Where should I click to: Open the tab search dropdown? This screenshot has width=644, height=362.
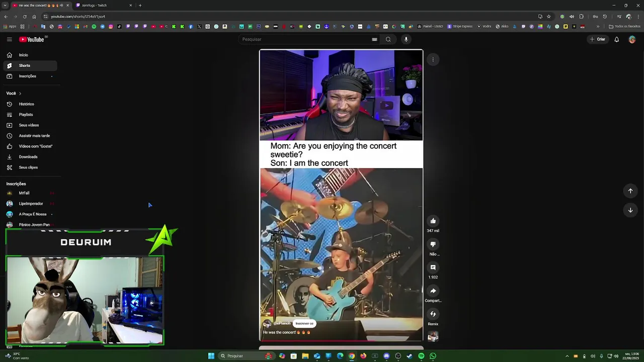click(x=5, y=6)
